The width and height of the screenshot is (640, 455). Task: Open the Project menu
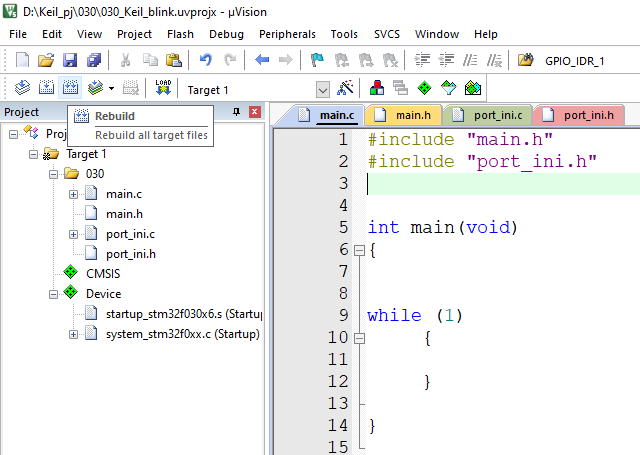click(x=134, y=34)
